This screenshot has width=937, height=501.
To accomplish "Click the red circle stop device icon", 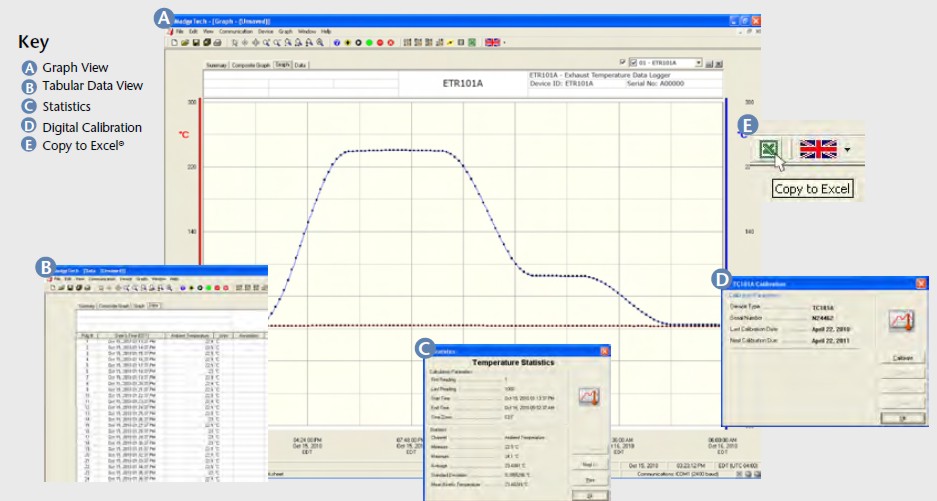I will pyautogui.click(x=380, y=42).
